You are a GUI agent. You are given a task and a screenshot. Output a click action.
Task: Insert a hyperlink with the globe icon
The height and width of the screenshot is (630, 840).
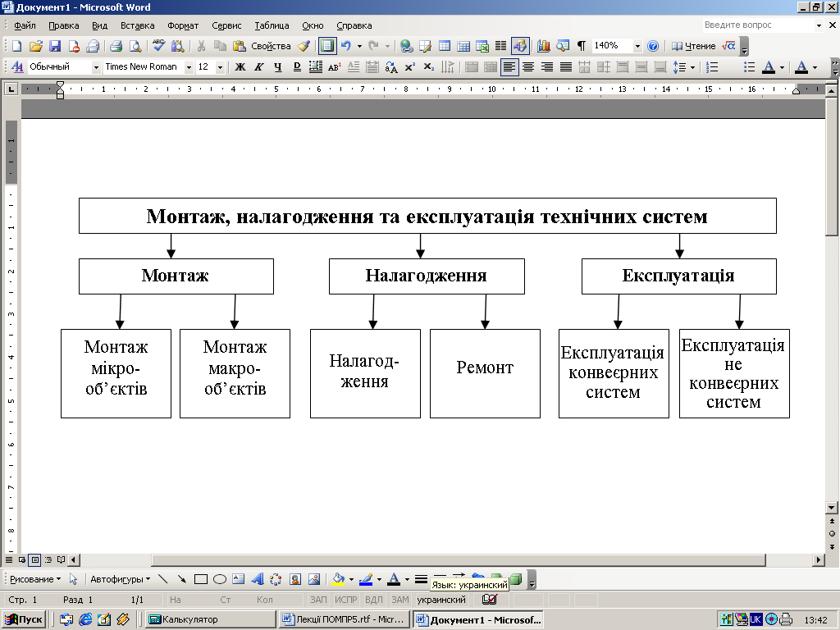407,46
